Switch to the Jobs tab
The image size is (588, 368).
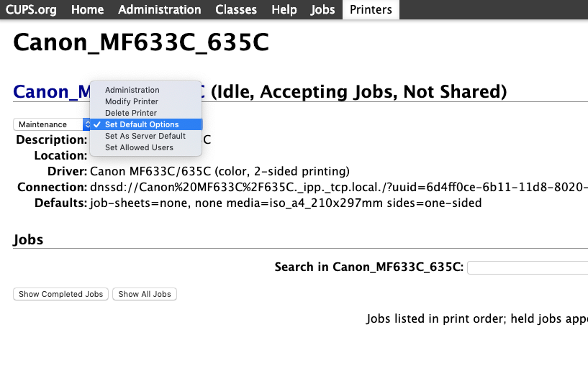322,9
